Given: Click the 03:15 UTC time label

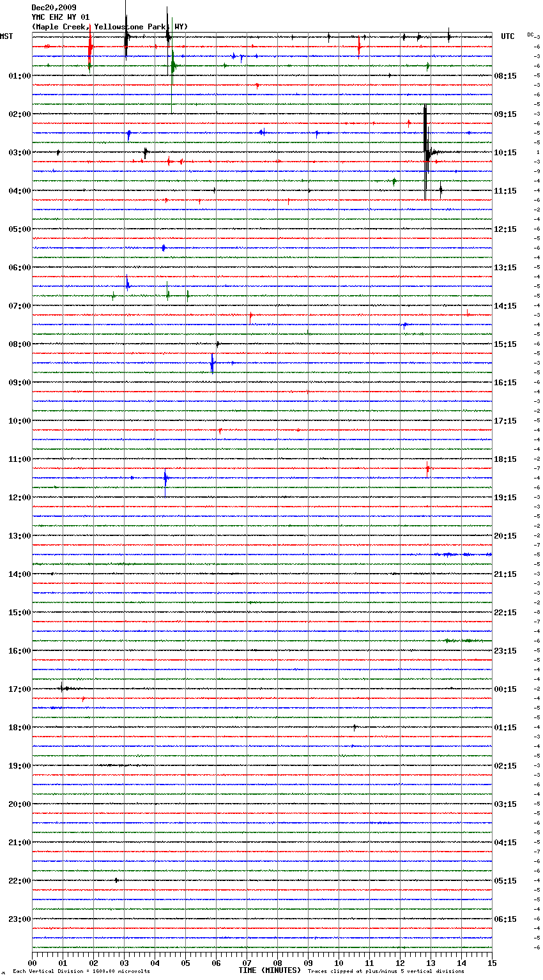Looking at the screenshot, I should 505,804.
